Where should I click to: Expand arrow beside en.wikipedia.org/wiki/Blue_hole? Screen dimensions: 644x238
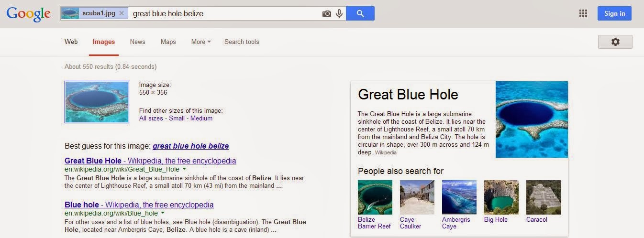tap(162, 213)
